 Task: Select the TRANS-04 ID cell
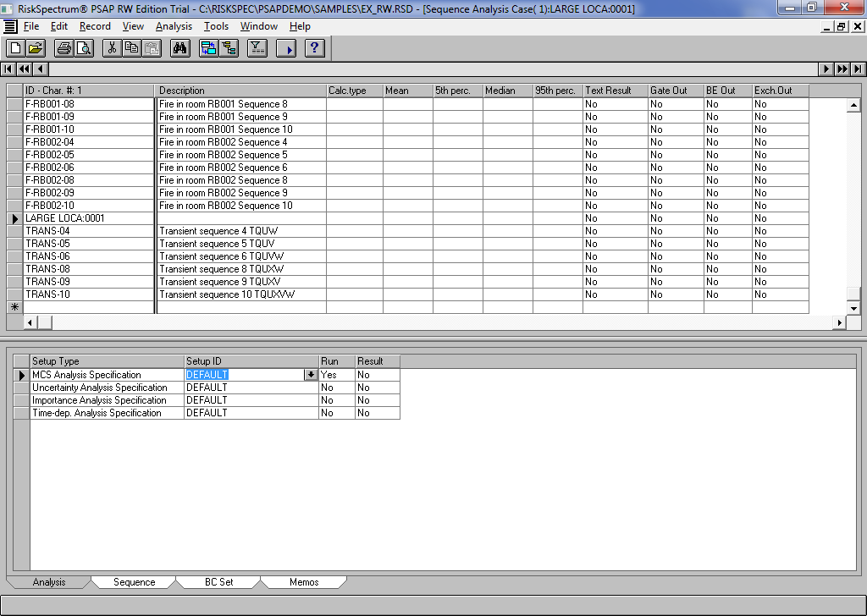88,231
